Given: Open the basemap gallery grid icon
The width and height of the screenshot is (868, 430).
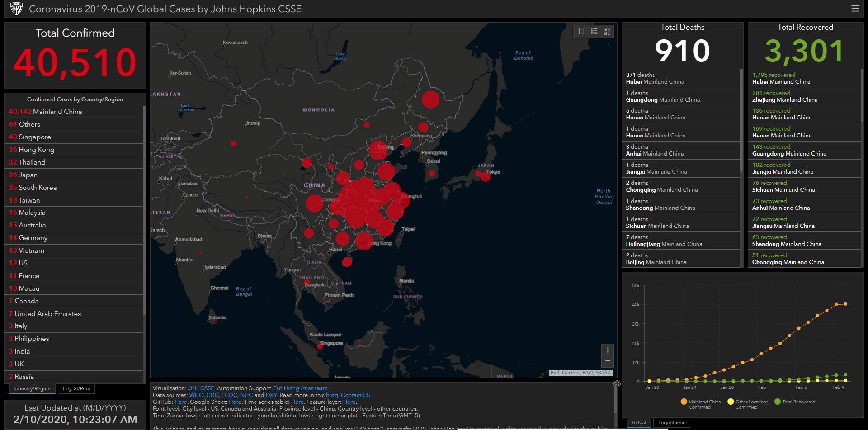Looking at the screenshot, I should tap(607, 31).
